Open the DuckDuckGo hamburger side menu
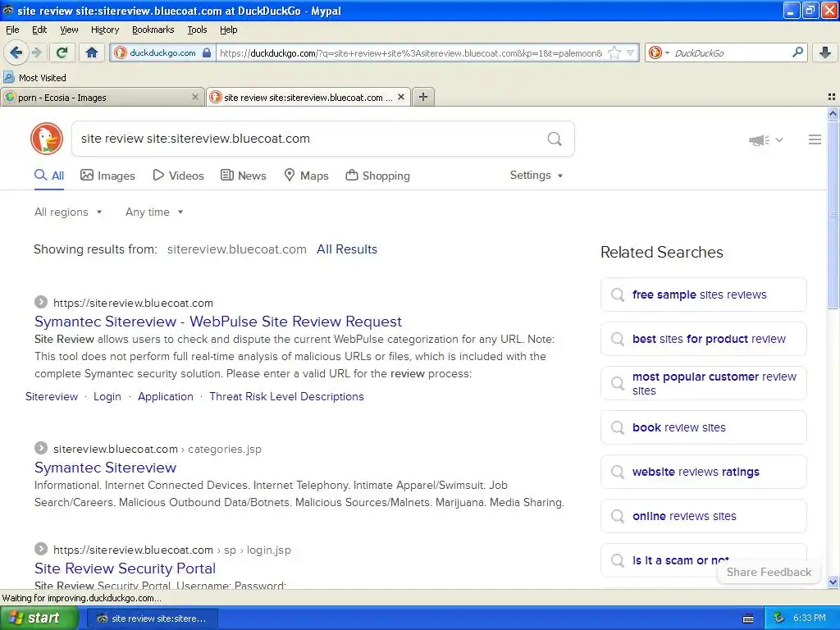The image size is (840, 630). [x=815, y=139]
